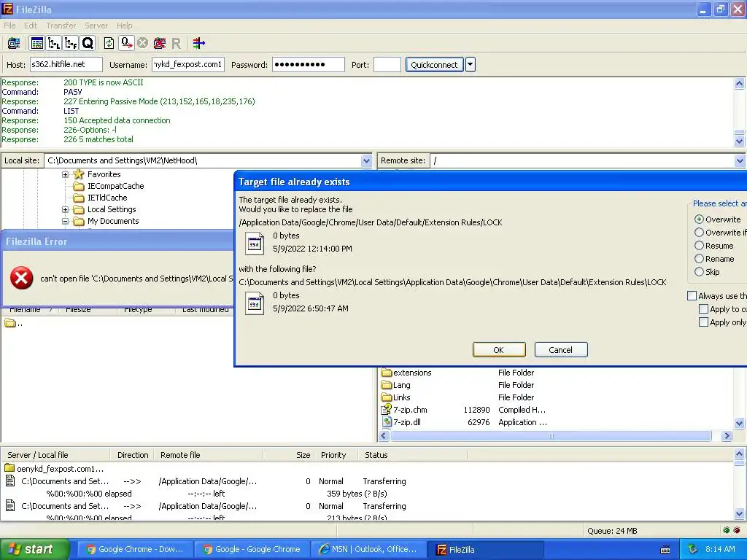Select the Resume radio option

coord(699,246)
